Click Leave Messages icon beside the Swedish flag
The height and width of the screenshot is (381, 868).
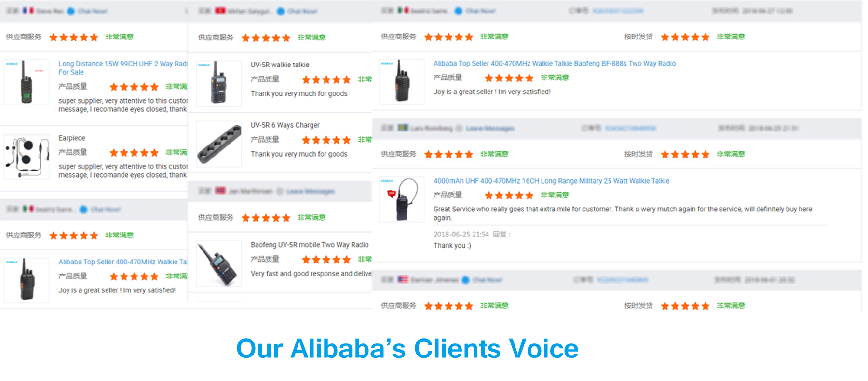pos(459,128)
